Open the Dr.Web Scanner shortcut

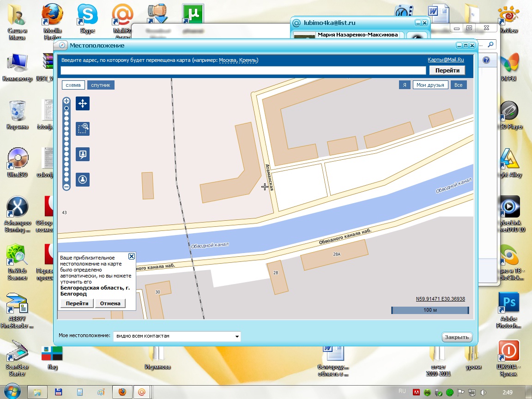coord(17,262)
